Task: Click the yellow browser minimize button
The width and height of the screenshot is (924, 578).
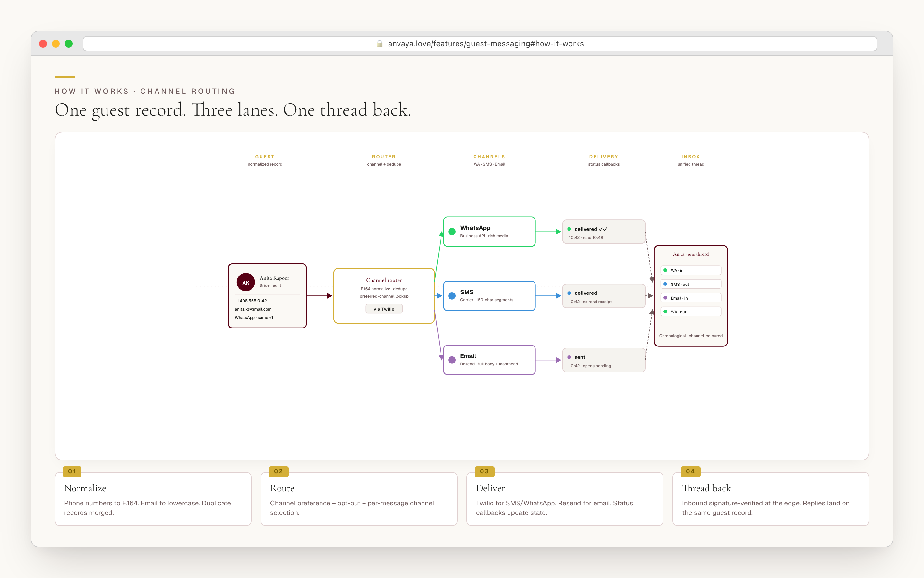Action: coord(56,44)
